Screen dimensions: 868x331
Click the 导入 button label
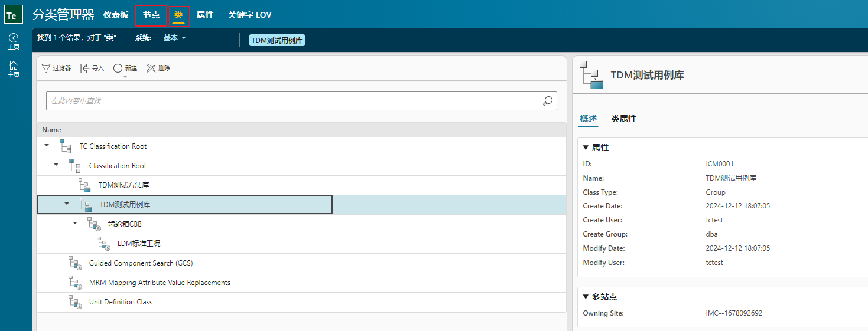pyautogui.click(x=98, y=68)
